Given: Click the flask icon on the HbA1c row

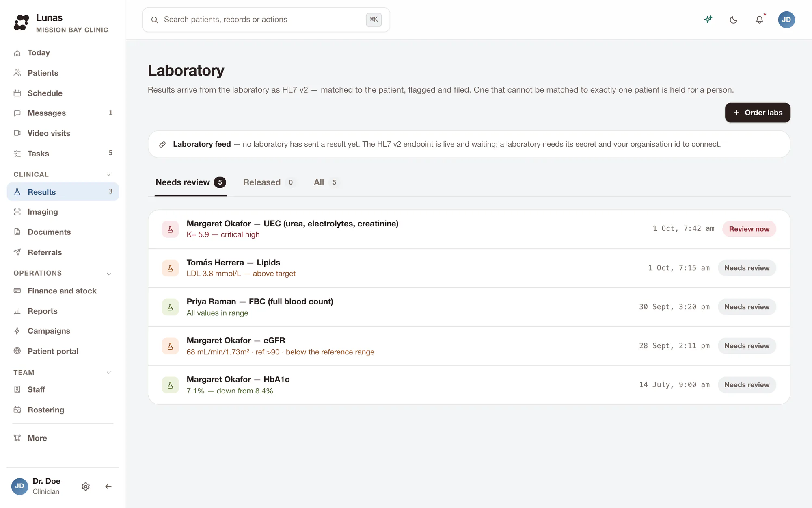Looking at the screenshot, I should pos(170,385).
